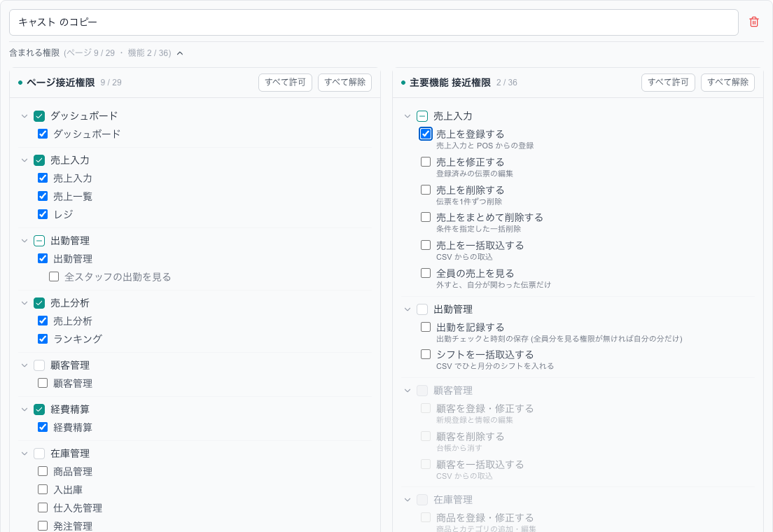Uncheck the 売上分析 child page checkbox
This screenshot has height=532, width=773.
point(43,321)
